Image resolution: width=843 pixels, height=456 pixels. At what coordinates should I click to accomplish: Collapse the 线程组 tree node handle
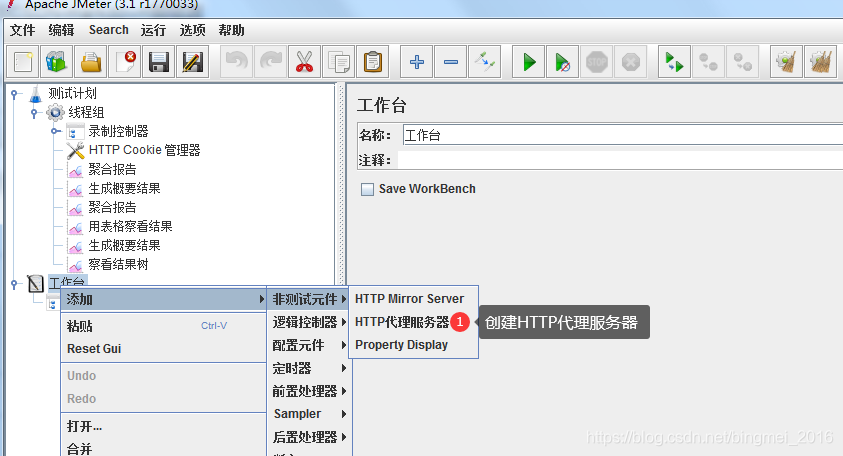[34, 113]
